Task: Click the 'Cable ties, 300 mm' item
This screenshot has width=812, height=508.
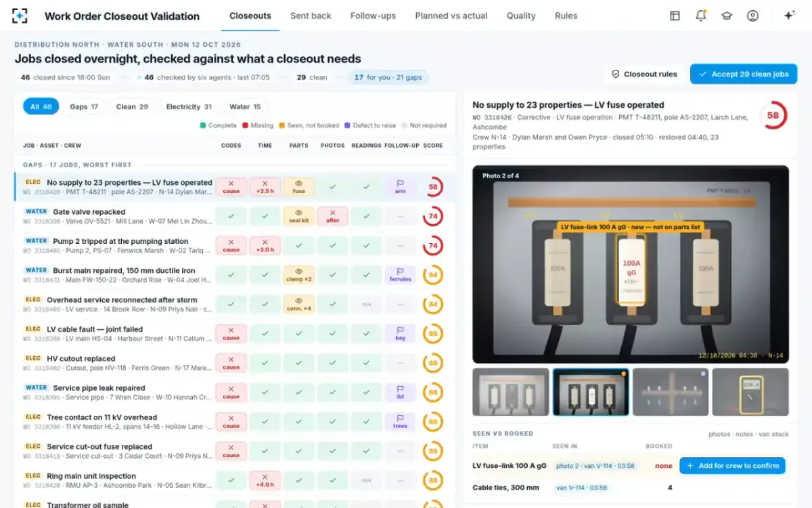Action: point(505,488)
